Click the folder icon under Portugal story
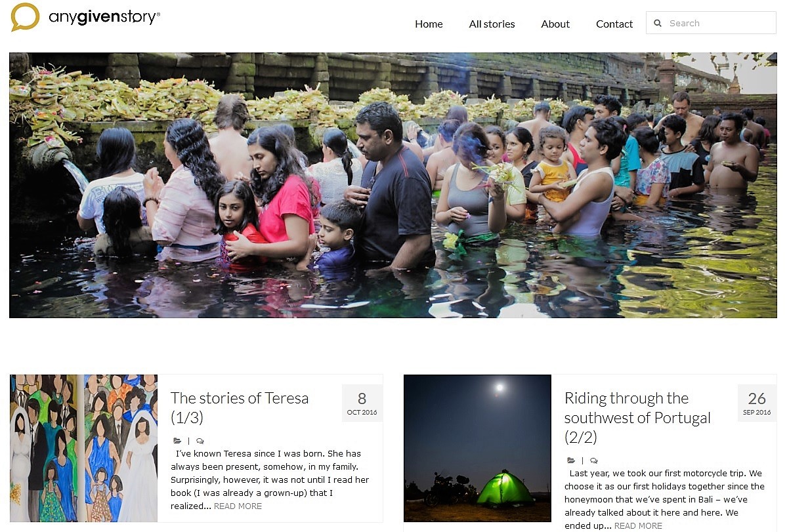The height and width of the screenshot is (532, 787). pyautogui.click(x=571, y=460)
